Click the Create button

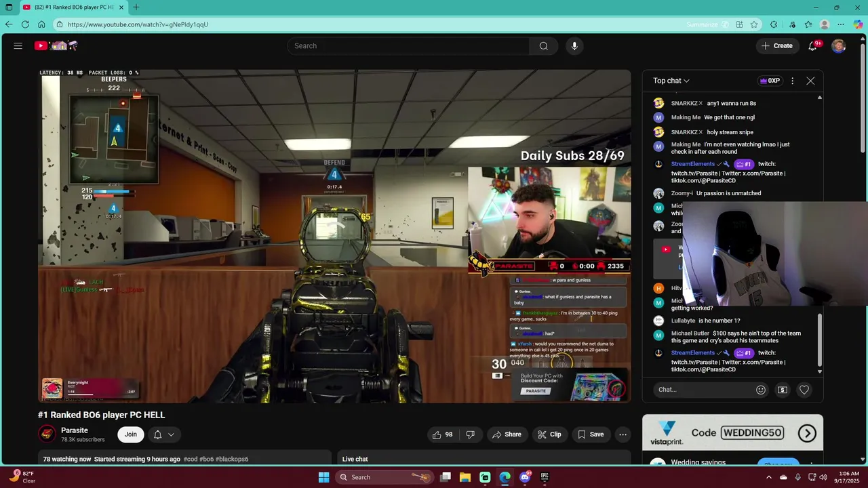pyautogui.click(x=777, y=46)
